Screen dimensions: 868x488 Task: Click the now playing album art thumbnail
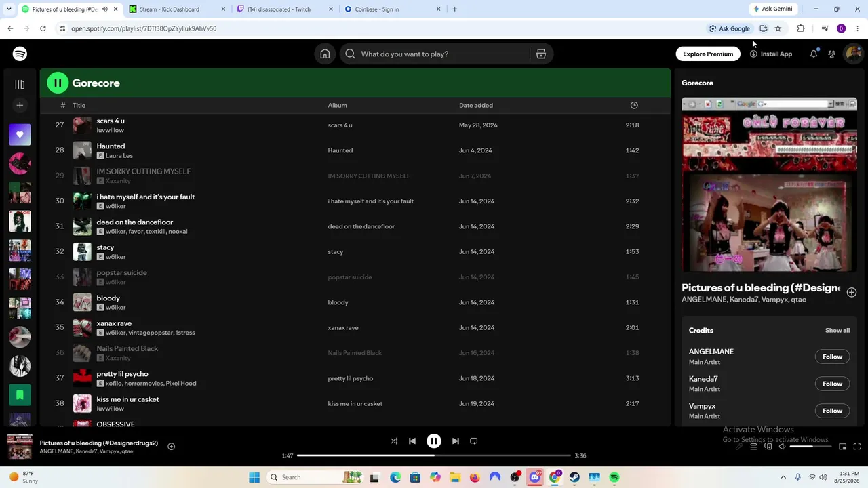click(20, 447)
